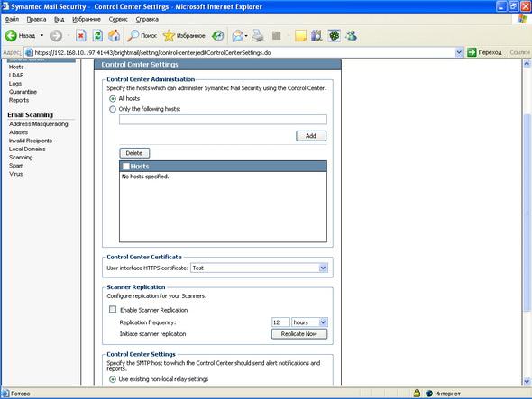Open the Logs settings link

15,84
